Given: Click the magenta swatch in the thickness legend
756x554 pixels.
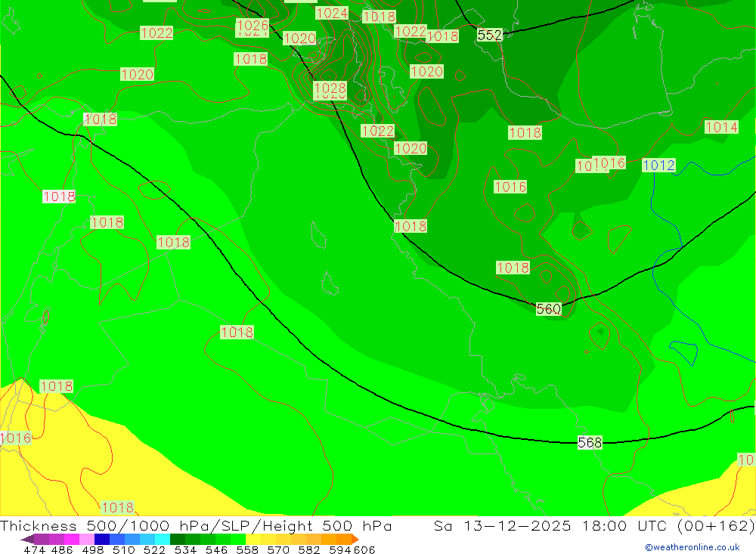Looking at the screenshot, I should (72, 539).
